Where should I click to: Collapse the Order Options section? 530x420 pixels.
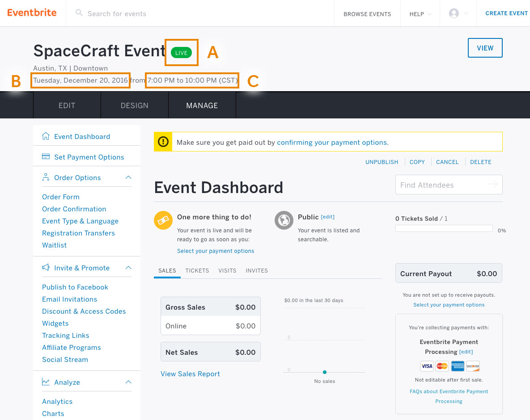128,177
